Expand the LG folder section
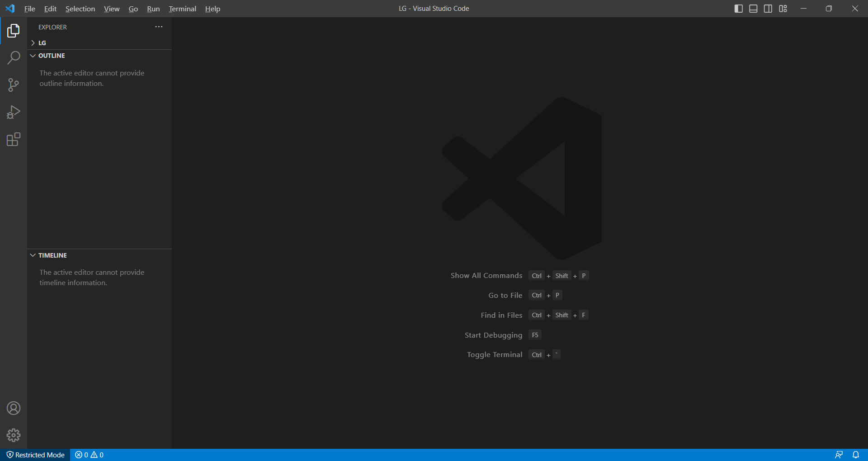 tap(99, 43)
